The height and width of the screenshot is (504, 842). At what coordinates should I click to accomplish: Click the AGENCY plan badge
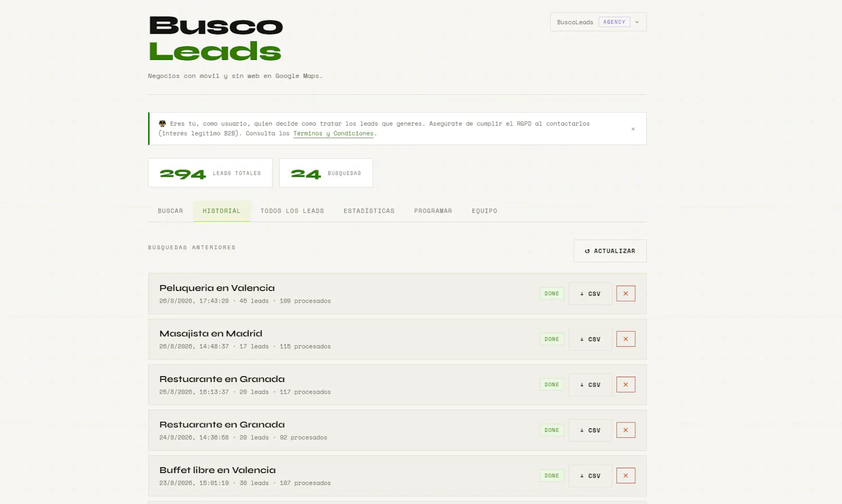tap(614, 22)
